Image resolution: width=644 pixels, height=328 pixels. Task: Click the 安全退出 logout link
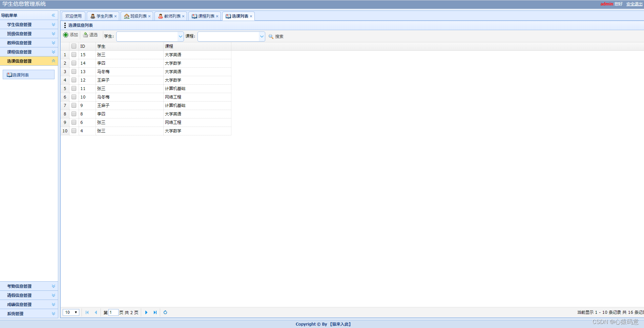pos(634,4)
